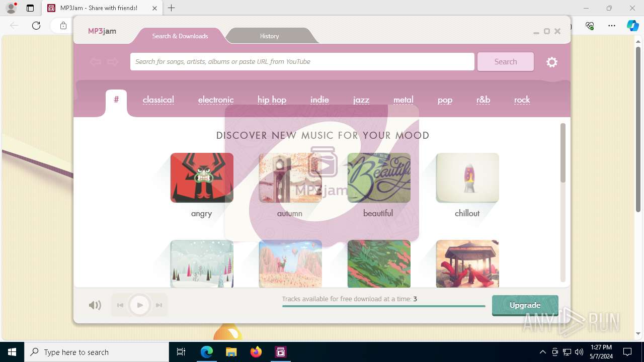Open the jazz genre
Image resolution: width=644 pixels, height=362 pixels.
click(x=361, y=100)
